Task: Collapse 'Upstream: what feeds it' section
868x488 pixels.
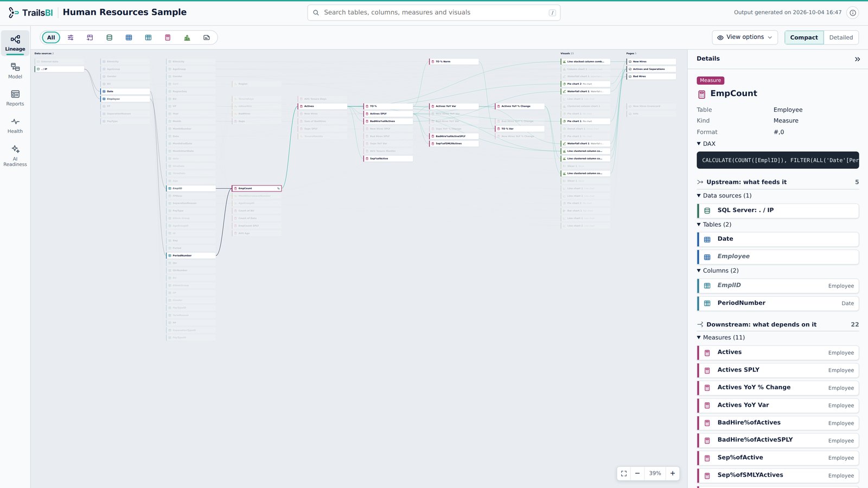Action: pyautogui.click(x=777, y=182)
